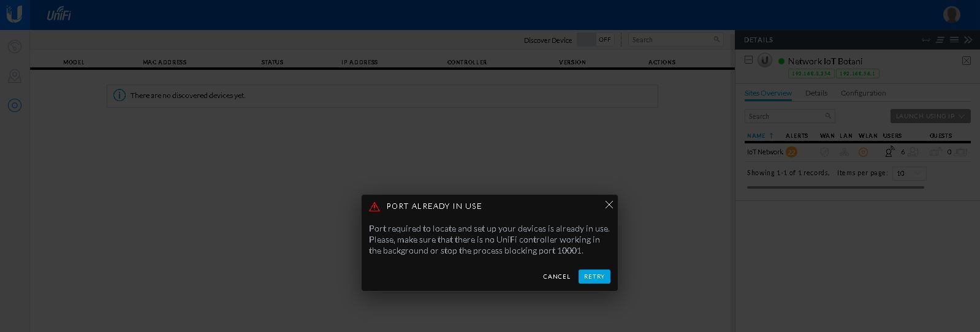Sort sites by the Name column
Viewport: 980px width, 332px height.
click(756, 136)
